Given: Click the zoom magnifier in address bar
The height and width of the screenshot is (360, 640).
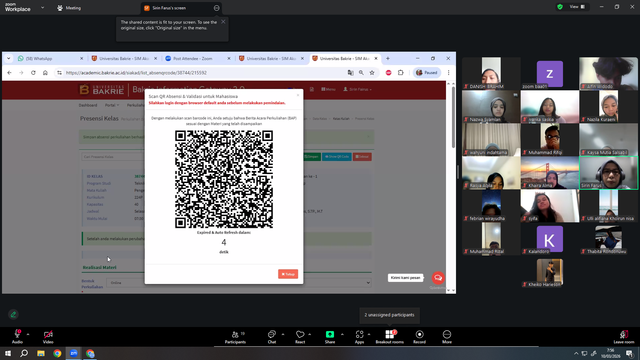Looking at the screenshot, I should 361,73.
